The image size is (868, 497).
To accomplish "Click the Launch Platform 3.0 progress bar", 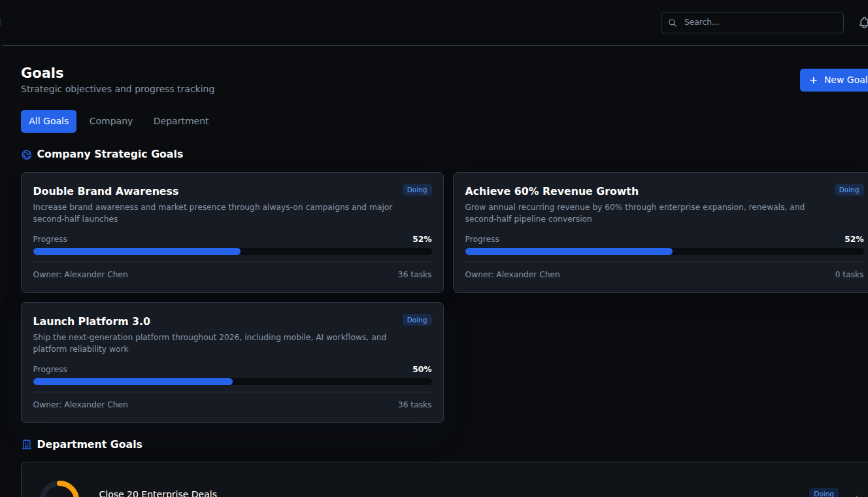I will [233, 382].
